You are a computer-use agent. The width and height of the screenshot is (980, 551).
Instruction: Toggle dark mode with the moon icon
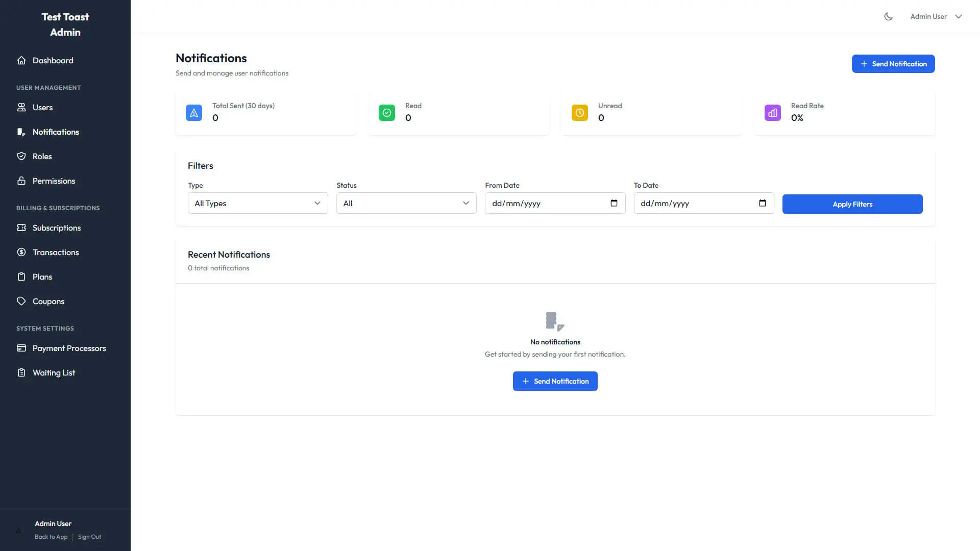point(888,16)
